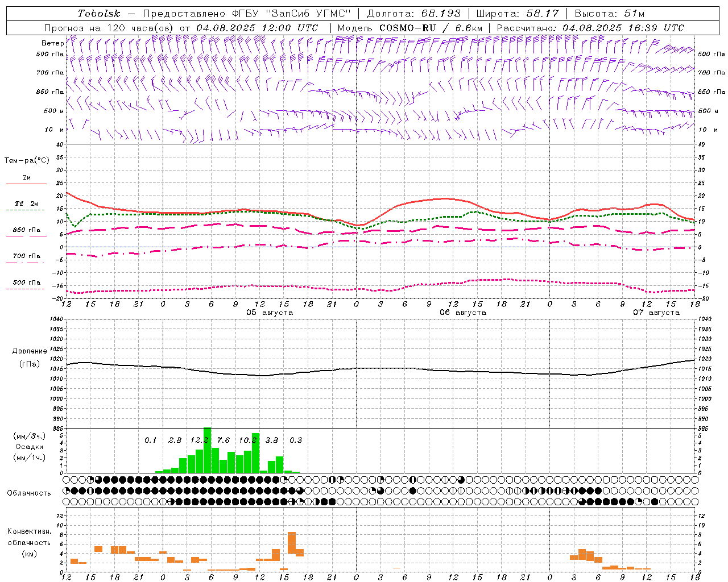Click the 'Td 2м' dew point legend entry
Image resolution: width=728 pixels, height=582 pixels.
pyautogui.click(x=27, y=203)
